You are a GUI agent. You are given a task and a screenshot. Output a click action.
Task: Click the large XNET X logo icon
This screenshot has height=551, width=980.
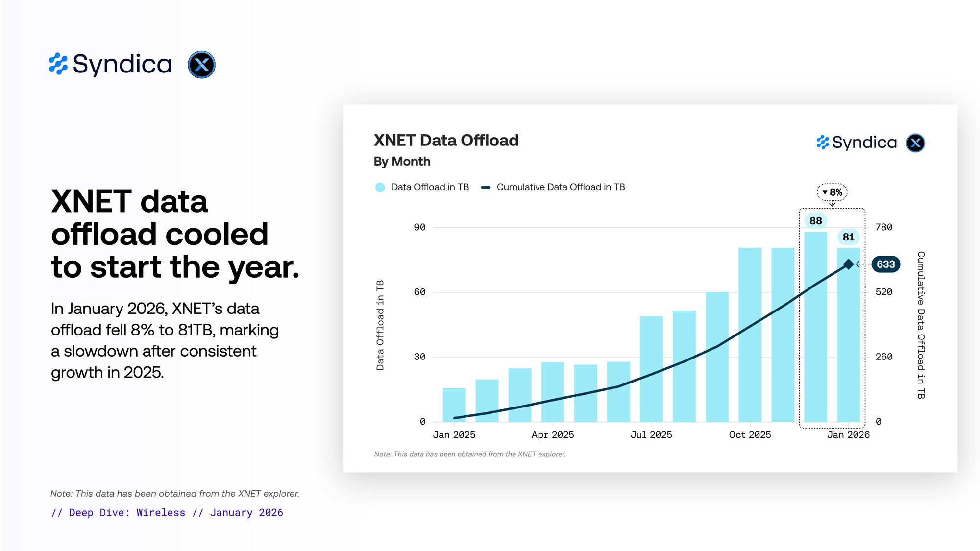[201, 65]
